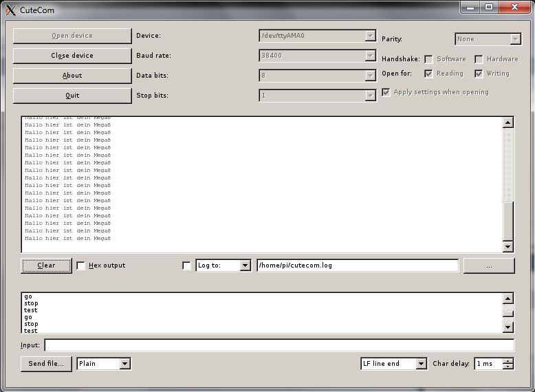Image resolution: width=535 pixels, height=392 pixels.
Task: Open the About dialog
Action: 72,76
